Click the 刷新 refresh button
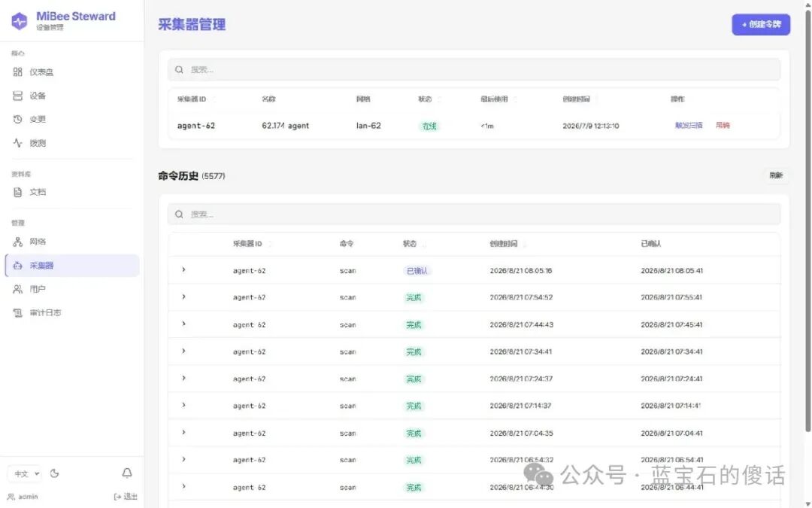This screenshot has width=812, height=508. (x=776, y=175)
